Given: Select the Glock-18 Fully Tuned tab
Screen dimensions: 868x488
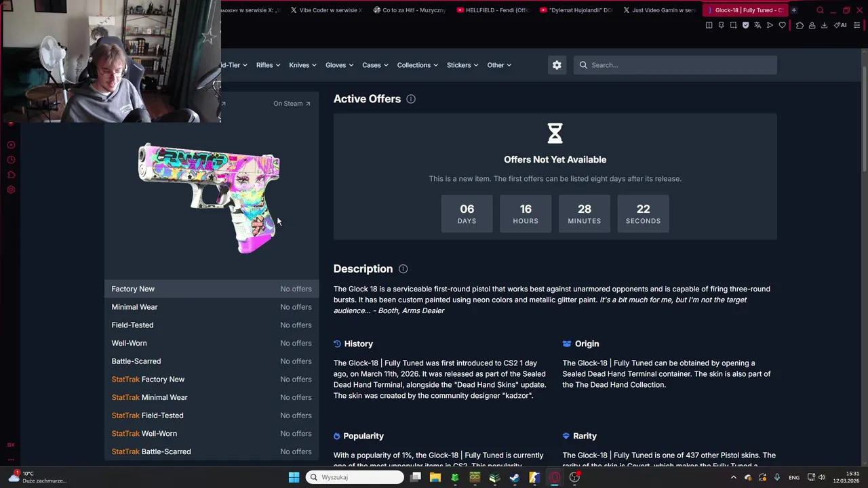Looking at the screenshot, I should pos(745,10).
